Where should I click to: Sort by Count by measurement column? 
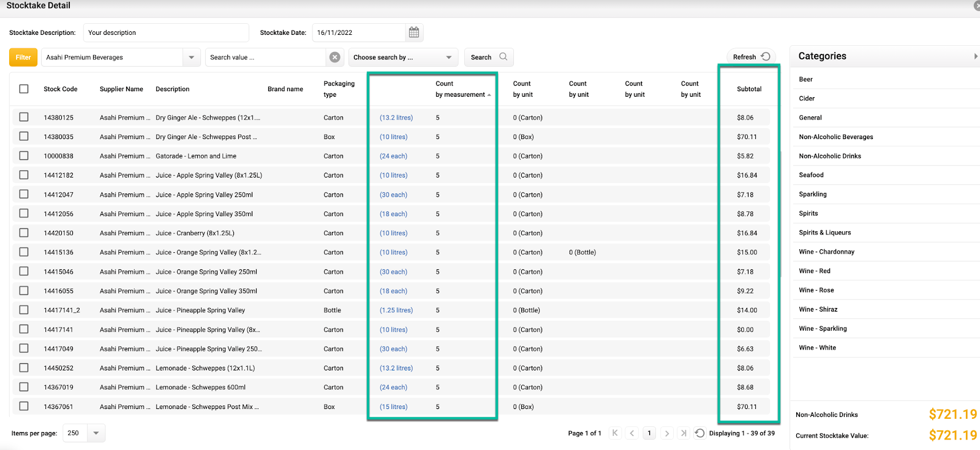463,89
